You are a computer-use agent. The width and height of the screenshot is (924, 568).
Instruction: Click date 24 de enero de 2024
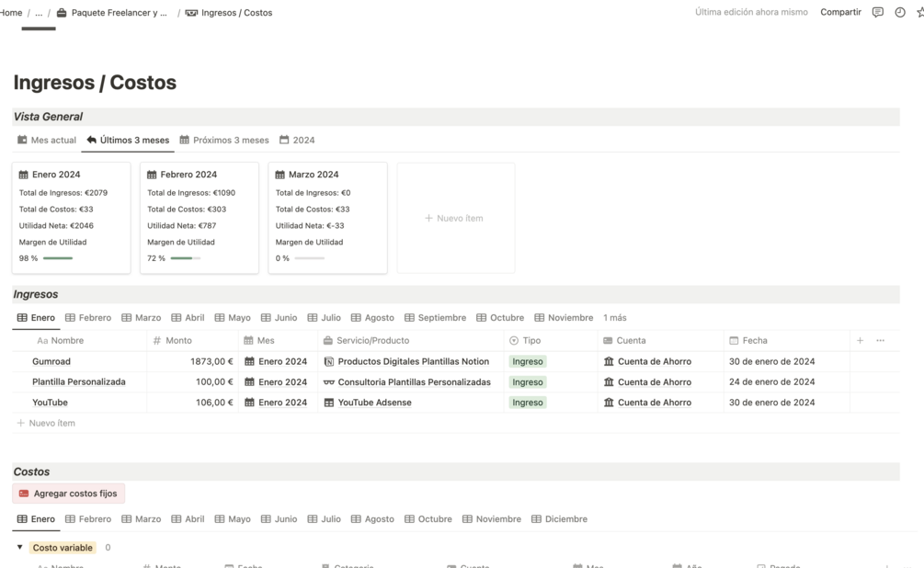click(772, 381)
